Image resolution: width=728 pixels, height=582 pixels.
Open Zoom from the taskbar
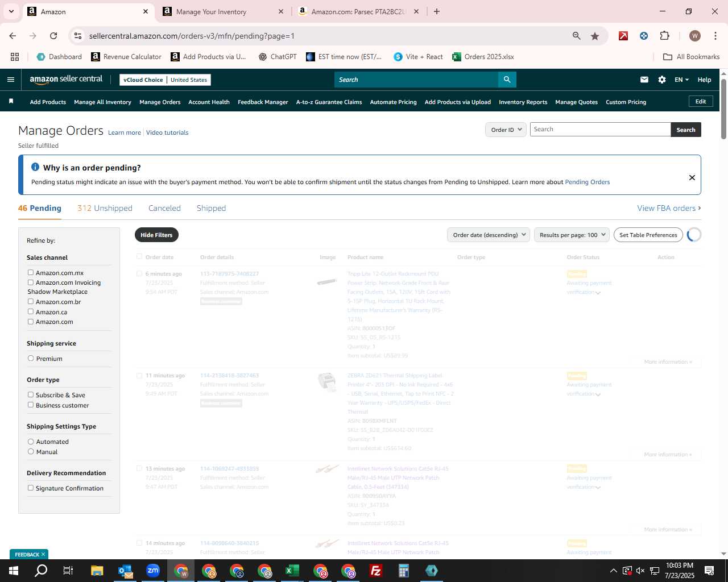[153, 571]
